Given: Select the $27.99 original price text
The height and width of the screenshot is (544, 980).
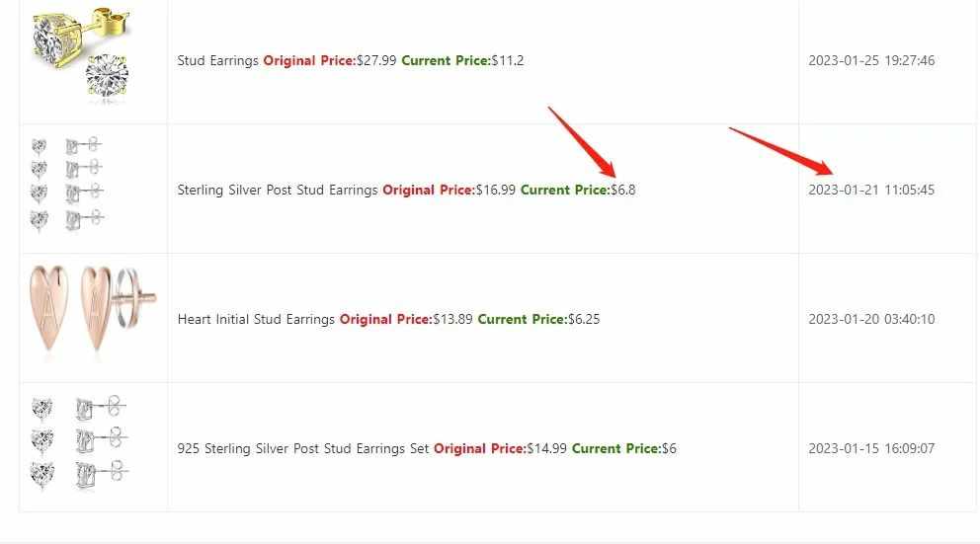Looking at the screenshot, I should [x=376, y=60].
